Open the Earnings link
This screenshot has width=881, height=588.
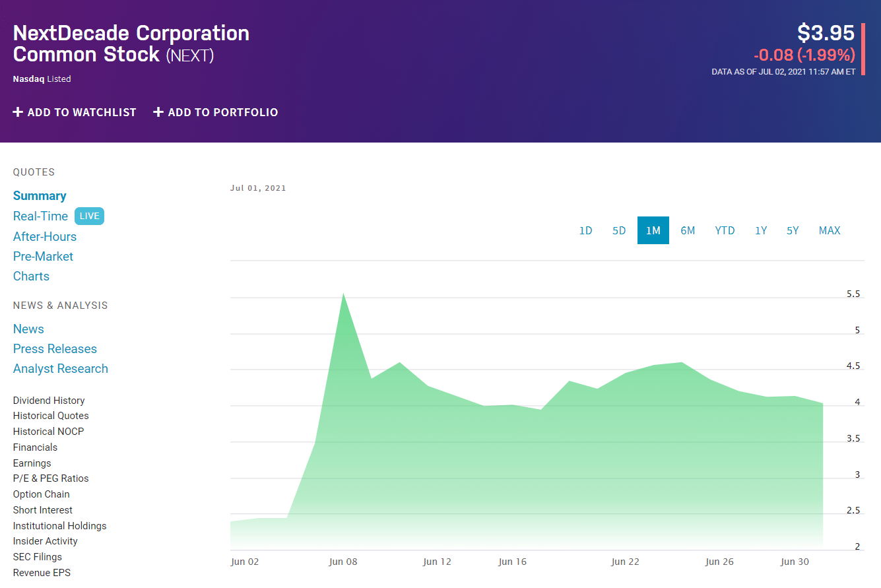click(x=32, y=463)
